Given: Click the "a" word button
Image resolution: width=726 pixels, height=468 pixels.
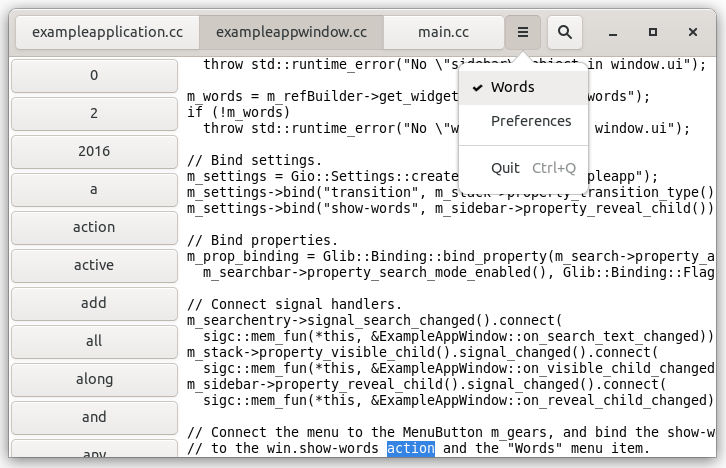Looking at the screenshot, I should tap(94, 190).
